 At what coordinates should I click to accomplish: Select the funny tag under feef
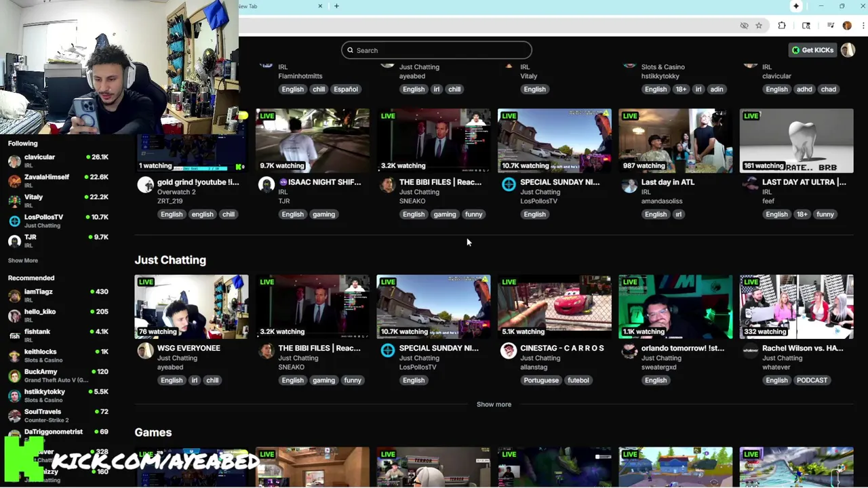point(825,214)
